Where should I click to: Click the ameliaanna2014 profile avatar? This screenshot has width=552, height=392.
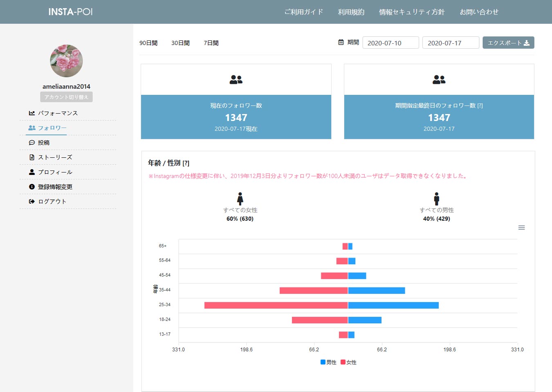tap(66, 61)
